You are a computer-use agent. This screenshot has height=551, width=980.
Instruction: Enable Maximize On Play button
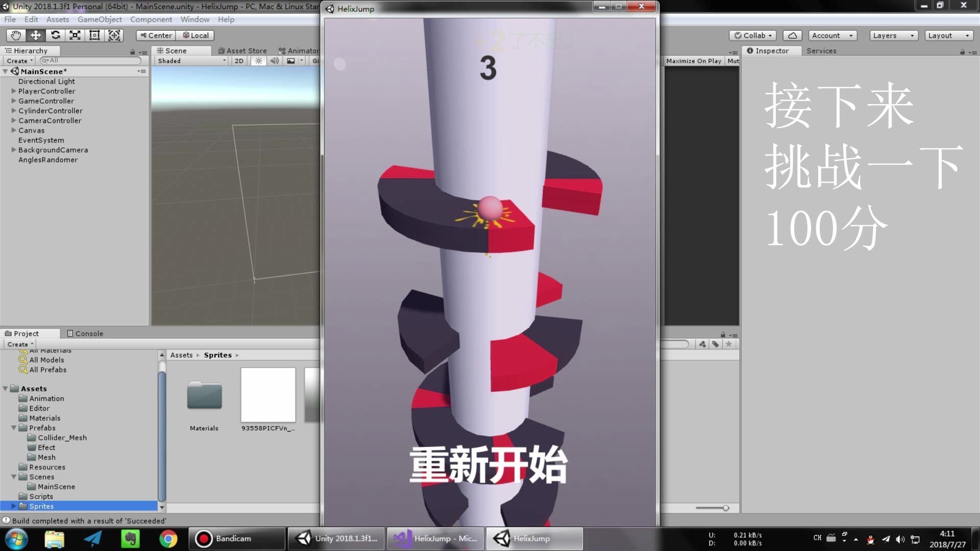pyautogui.click(x=693, y=61)
